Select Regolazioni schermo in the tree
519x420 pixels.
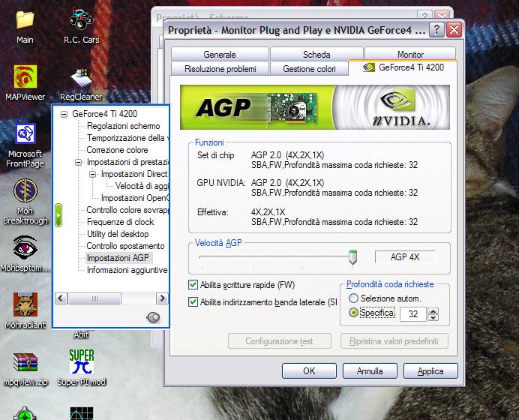tap(123, 126)
